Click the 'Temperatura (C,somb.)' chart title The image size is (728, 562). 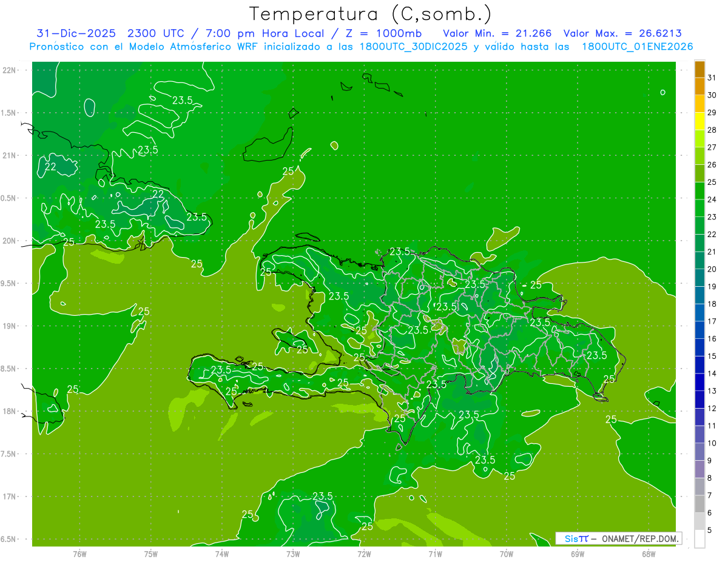[x=371, y=15]
